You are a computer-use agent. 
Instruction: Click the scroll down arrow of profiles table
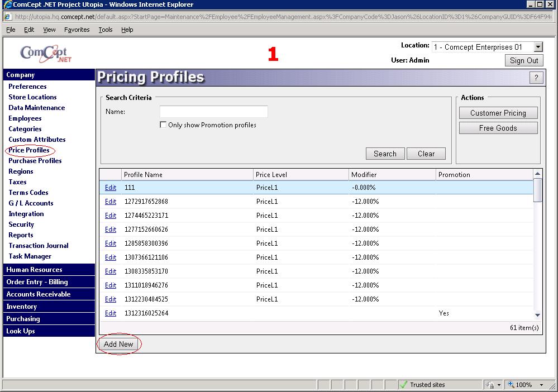(x=537, y=315)
